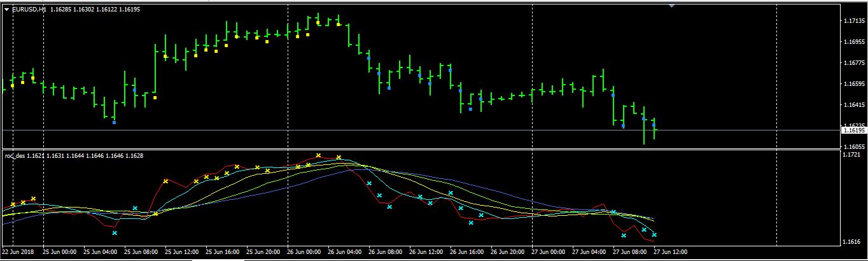Click the gray chart shift triangle marker

click(671, 6)
